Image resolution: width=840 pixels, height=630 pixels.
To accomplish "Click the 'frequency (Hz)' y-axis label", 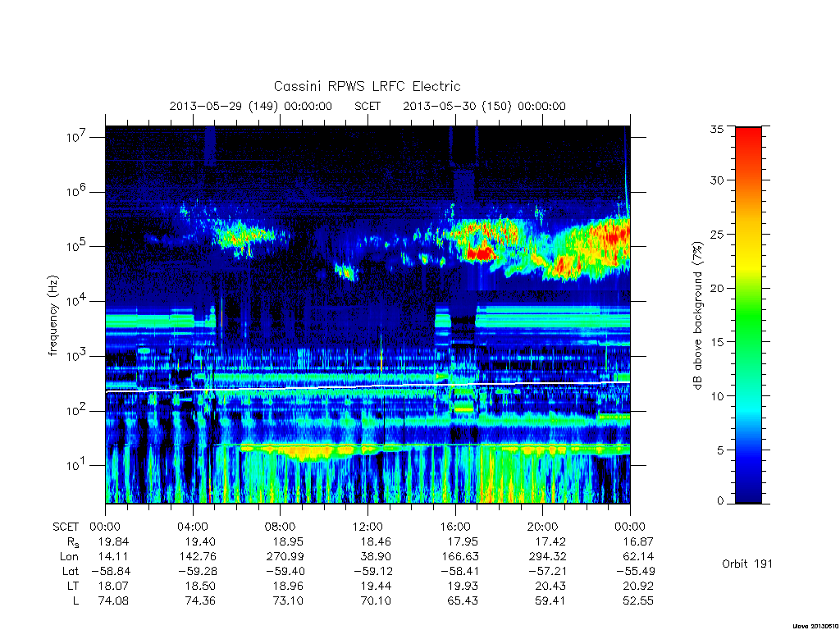I will 52,315.
